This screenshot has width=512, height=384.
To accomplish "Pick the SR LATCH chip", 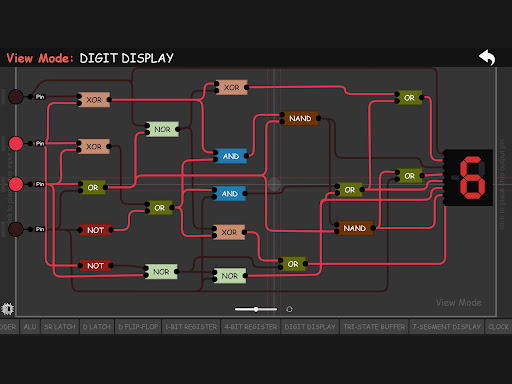I will click(60, 327).
